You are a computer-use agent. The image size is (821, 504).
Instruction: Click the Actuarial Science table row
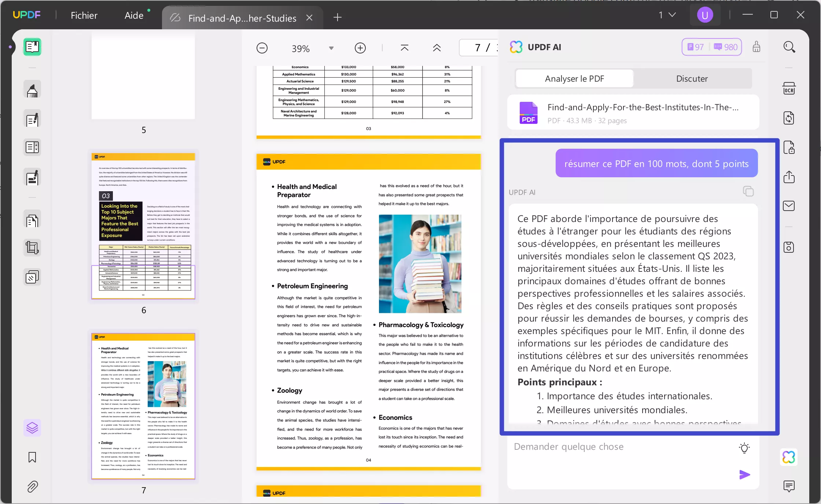pyautogui.click(x=372, y=81)
